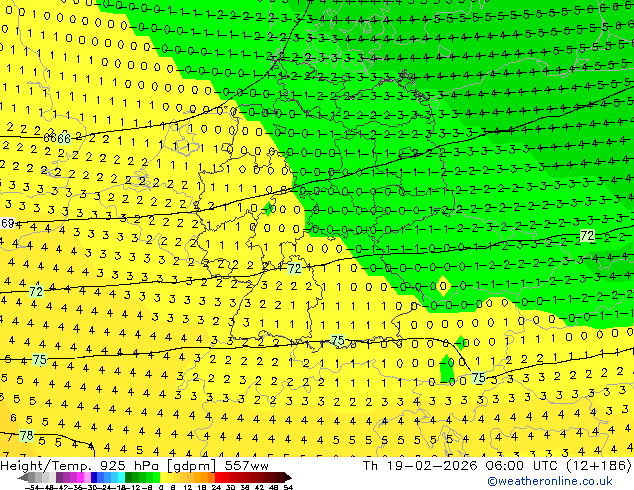The height and width of the screenshot is (490, 634).
Task: Click the "75" contour label nearest the left edge
Action: tap(40, 359)
